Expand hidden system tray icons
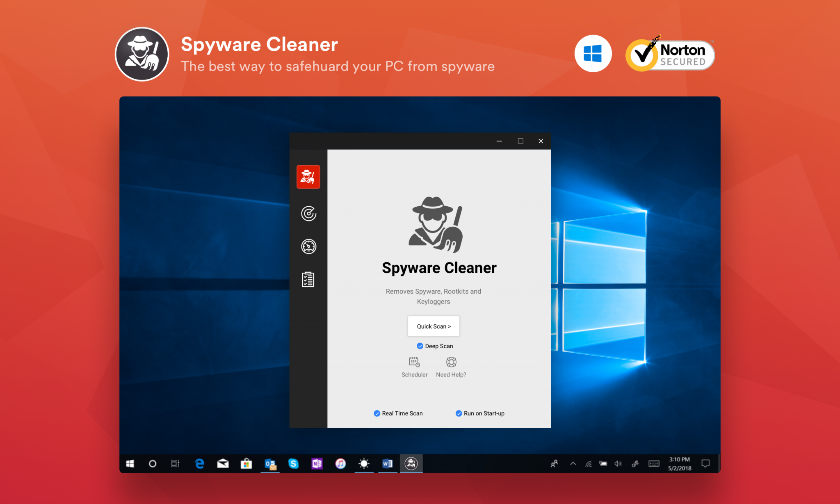This screenshot has width=840, height=504. point(573,464)
